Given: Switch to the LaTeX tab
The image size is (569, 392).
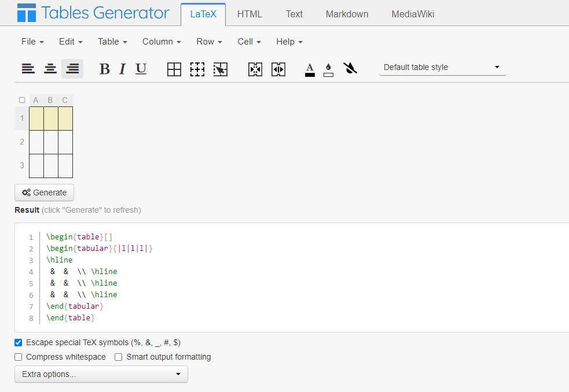Looking at the screenshot, I should click(203, 14).
